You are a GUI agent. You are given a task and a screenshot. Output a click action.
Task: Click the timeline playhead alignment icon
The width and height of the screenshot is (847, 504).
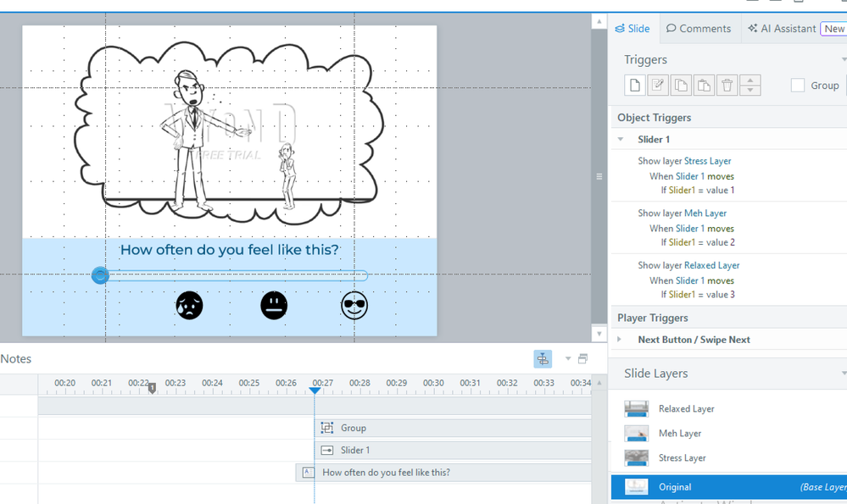(x=543, y=359)
